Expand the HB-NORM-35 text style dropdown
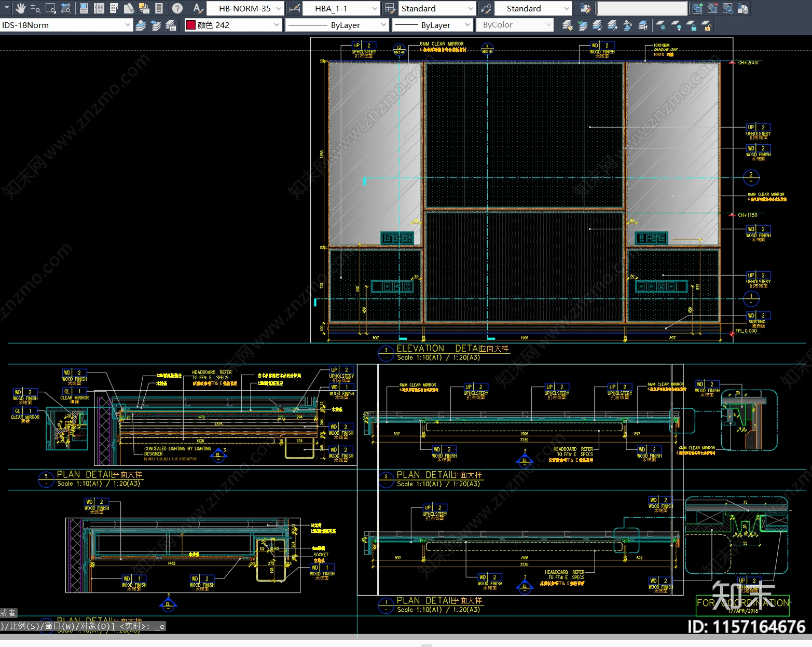 [x=279, y=8]
